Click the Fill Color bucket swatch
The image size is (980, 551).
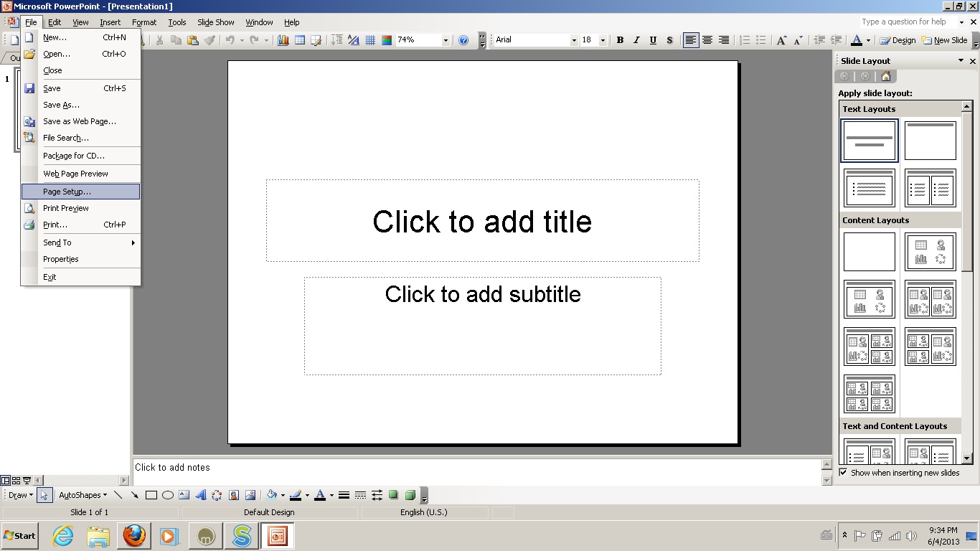coord(272,495)
